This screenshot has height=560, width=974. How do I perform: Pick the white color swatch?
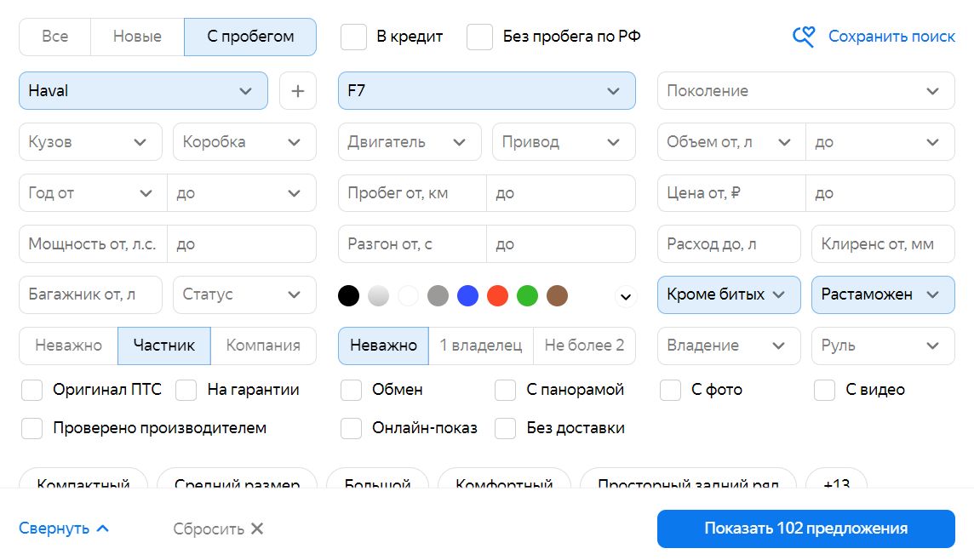[408, 295]
